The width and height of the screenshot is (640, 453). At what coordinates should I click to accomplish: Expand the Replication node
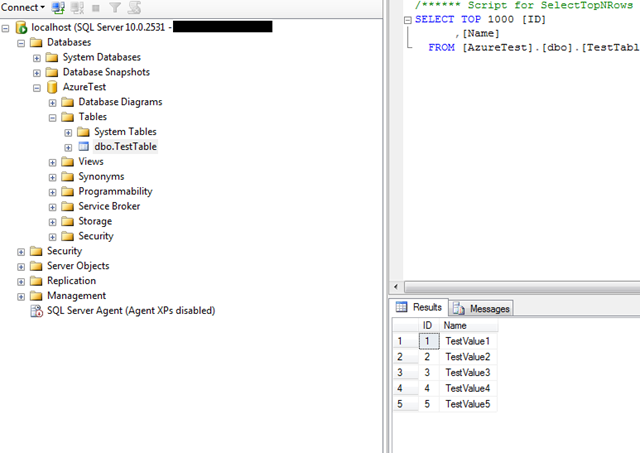click(x=21, y=282)
